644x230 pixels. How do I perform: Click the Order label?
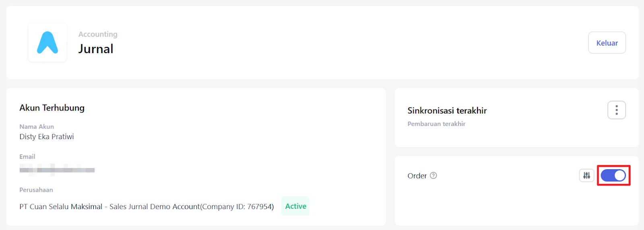417,176
